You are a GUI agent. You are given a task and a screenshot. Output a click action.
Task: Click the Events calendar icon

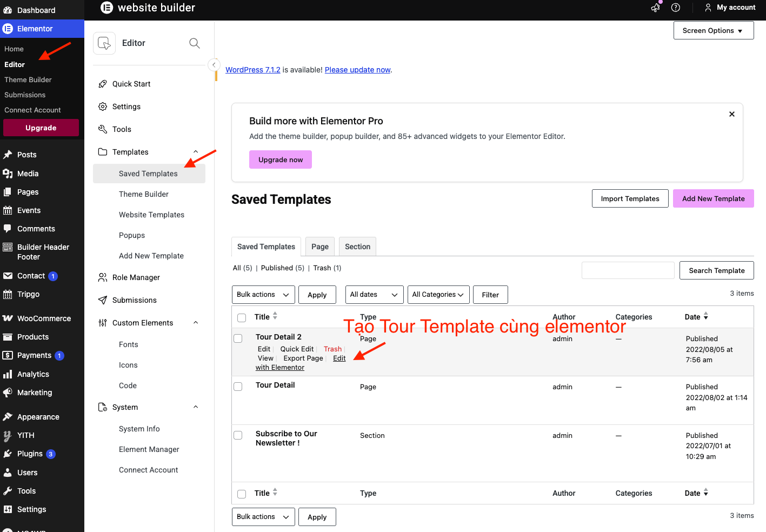click(8, 210)
